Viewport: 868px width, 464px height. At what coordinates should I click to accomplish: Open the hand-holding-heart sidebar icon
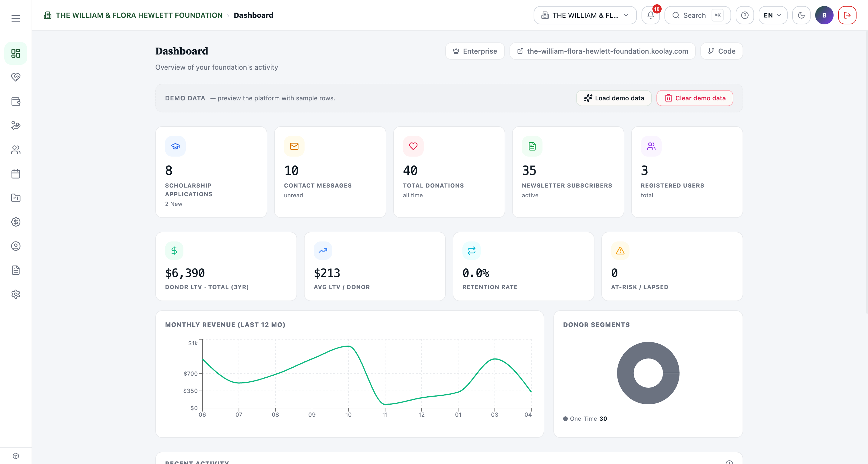click(15, 126)
